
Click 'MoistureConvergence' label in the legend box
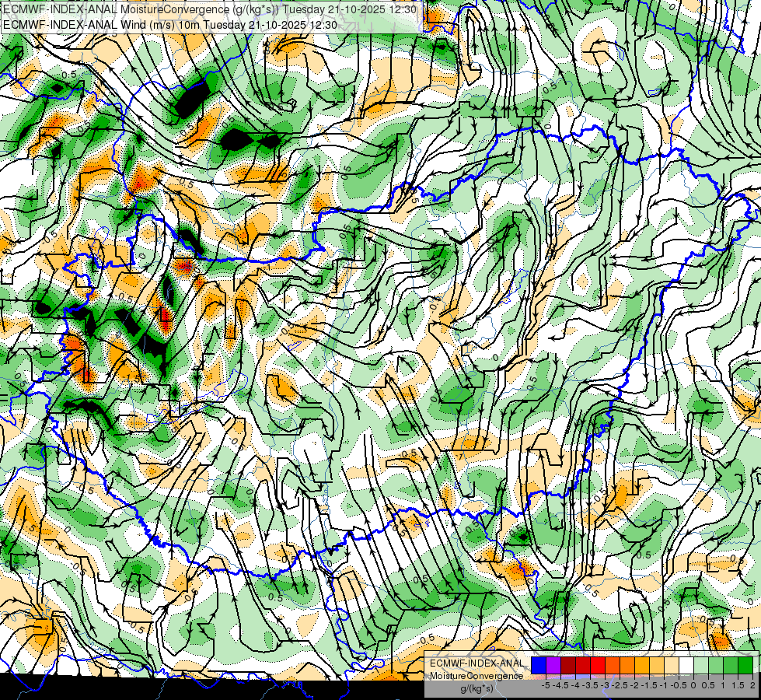476,676
